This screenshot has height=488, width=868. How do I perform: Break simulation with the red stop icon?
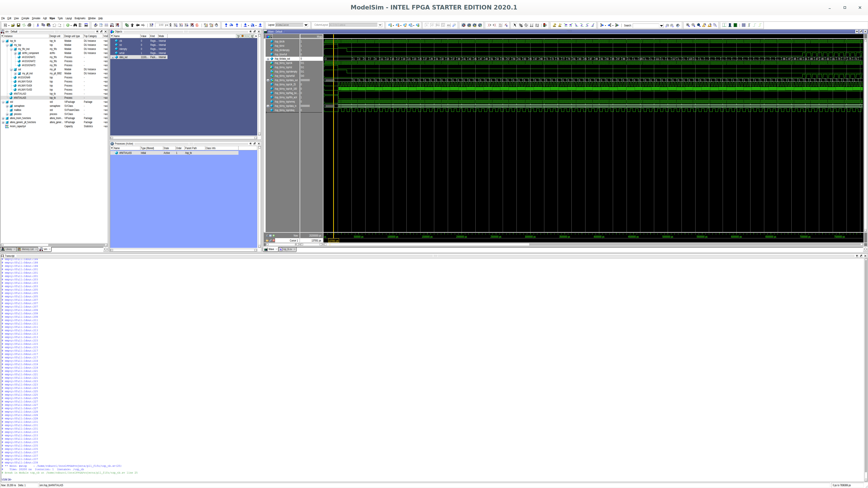pos(197,25)
